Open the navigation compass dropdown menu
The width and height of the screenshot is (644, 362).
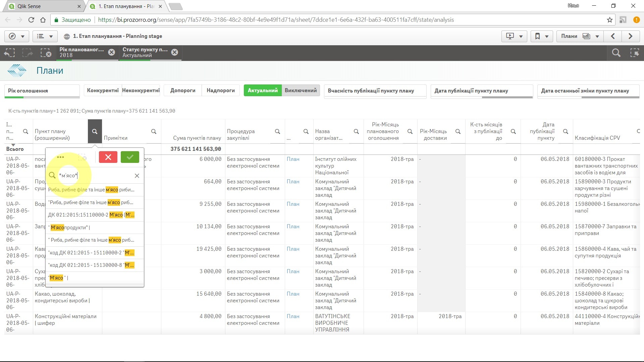tap(16, 36)
